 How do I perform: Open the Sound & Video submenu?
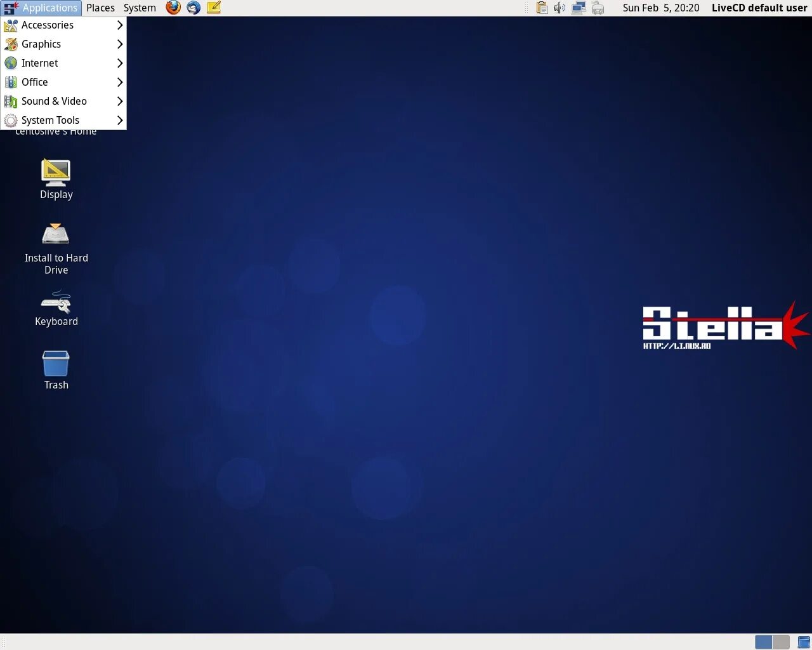[x=63, y=101]
